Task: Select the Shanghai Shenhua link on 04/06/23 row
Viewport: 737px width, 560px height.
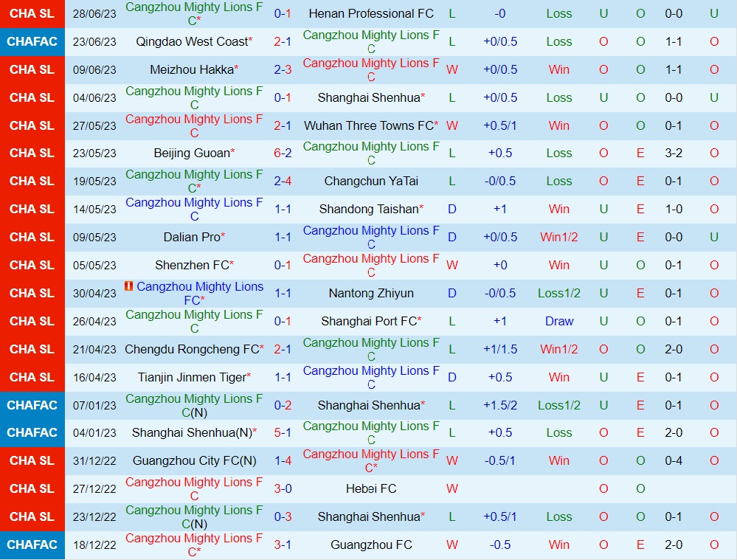Action: point(371,97)
